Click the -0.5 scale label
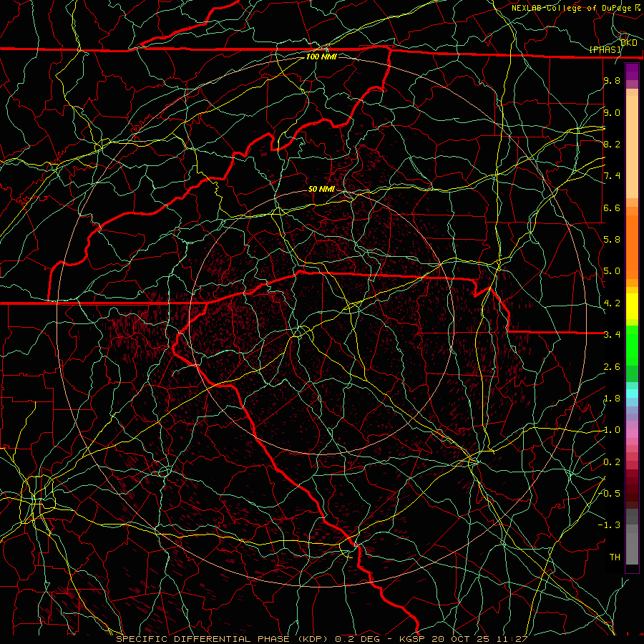Image resolution: width=644 pixels, height=644 pixels. (x=609, y=493)
